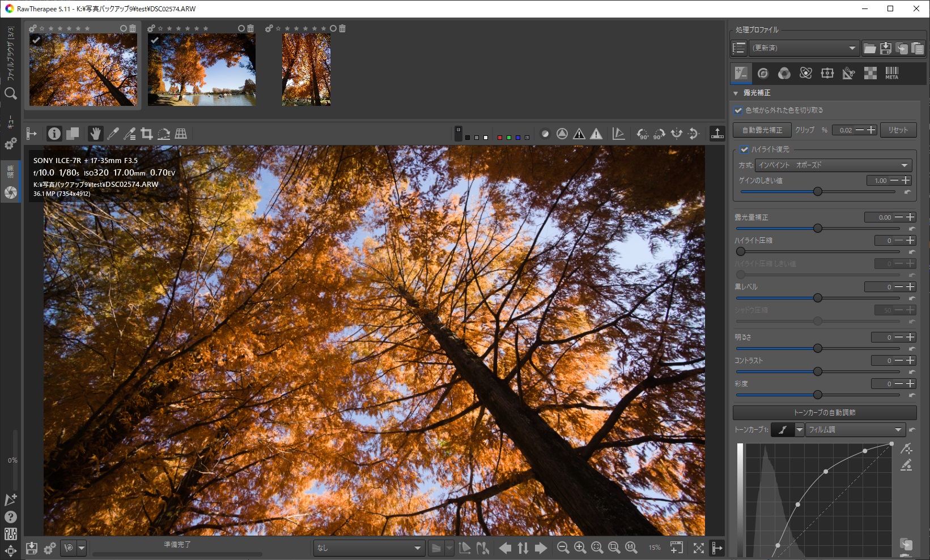Open the フィルム調 tone curve mode dropdown
930x560 pixels.
(x=855, y=430)
